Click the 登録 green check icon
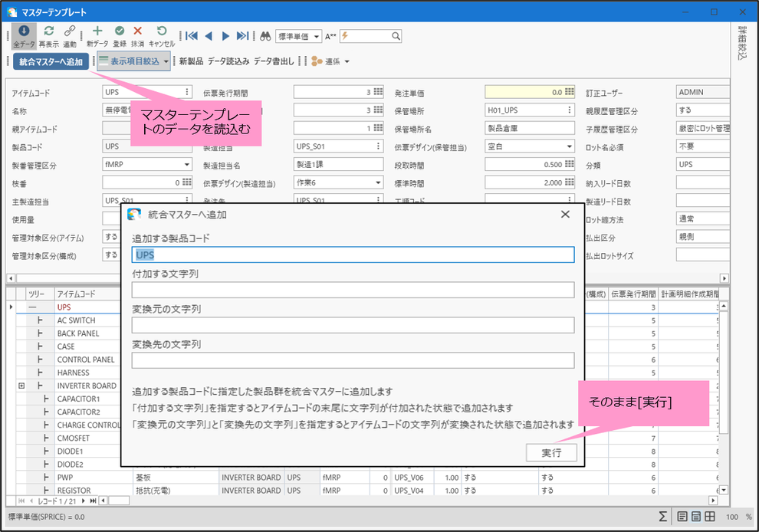 click(x=120, y=31)
